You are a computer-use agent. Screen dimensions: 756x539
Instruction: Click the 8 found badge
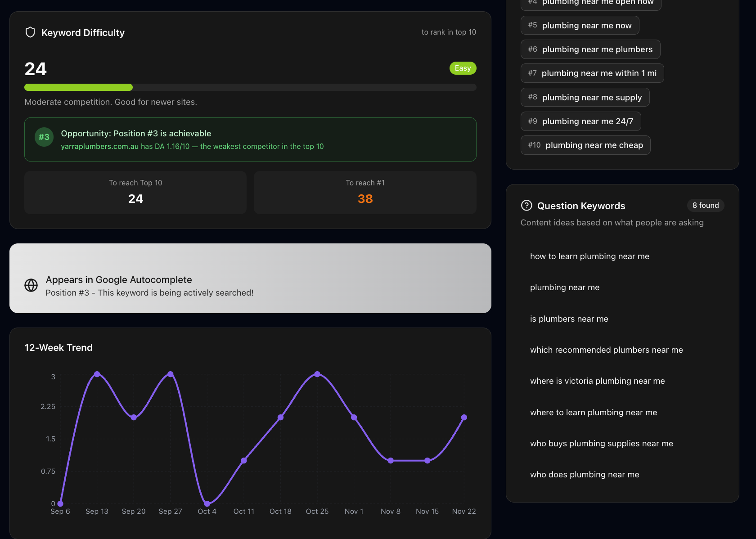pos(706,205)
